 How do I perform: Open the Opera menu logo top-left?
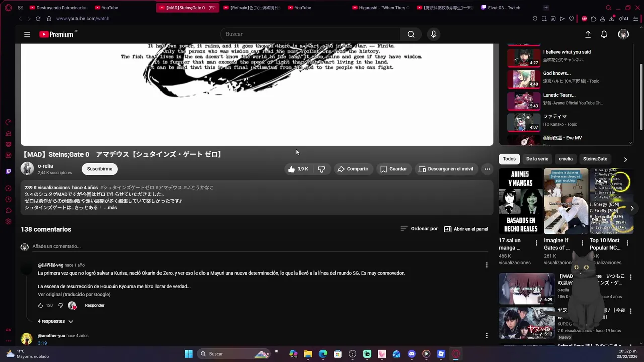(8, 8)
